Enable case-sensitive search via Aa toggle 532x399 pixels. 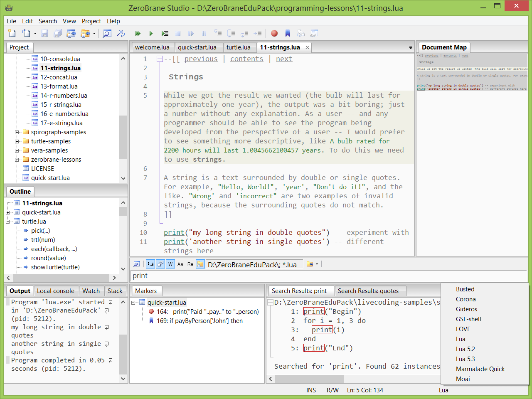click(x=180, y=264)
